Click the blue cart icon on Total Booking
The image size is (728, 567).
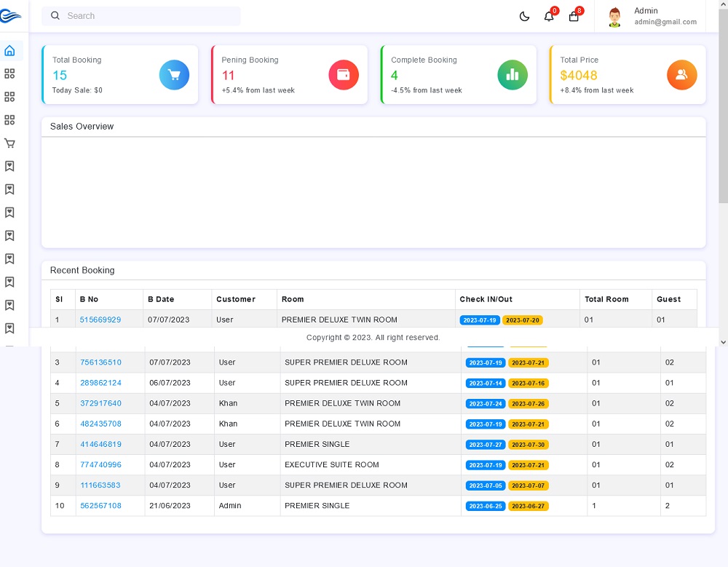point(174,75)
